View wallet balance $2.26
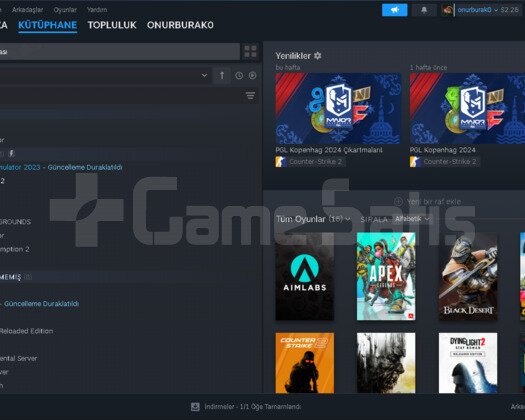This screenshot has height=420, width=525. coord(510,10)
